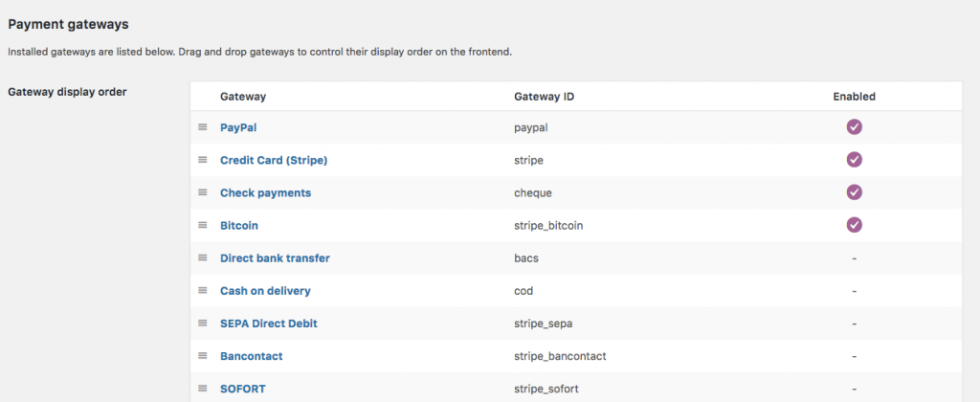The image size is (980, 402).
Task: Click the Cash on delivery drag handle
Action: (x=203, y=290)
